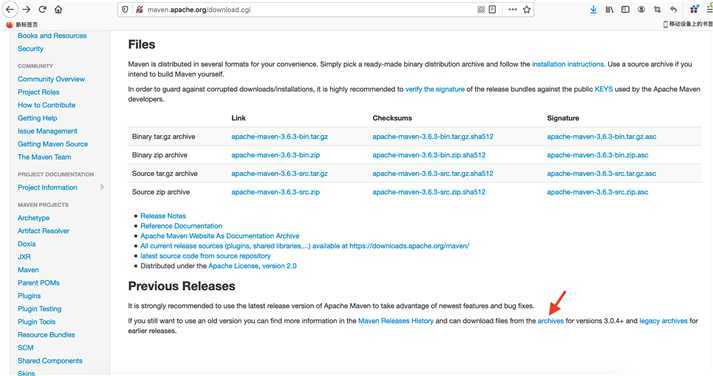Screen dimensions: 713x376
Task: Open Plugin Testing sidebar link
Action: point(40,309)
